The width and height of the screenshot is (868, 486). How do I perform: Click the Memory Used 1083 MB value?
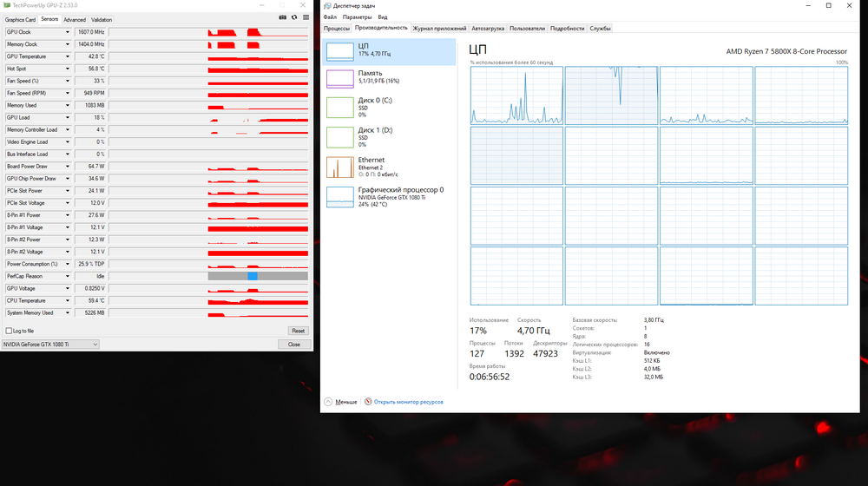pyautogui.click(x=90, y=105)
